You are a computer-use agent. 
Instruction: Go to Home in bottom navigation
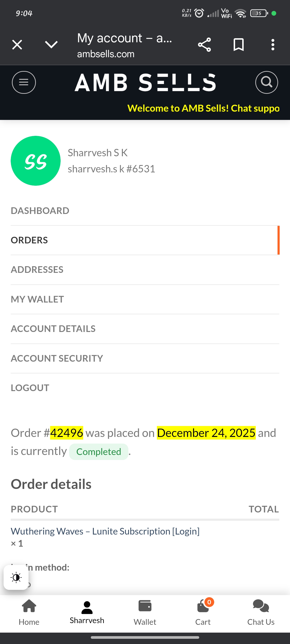pos(29,612)
